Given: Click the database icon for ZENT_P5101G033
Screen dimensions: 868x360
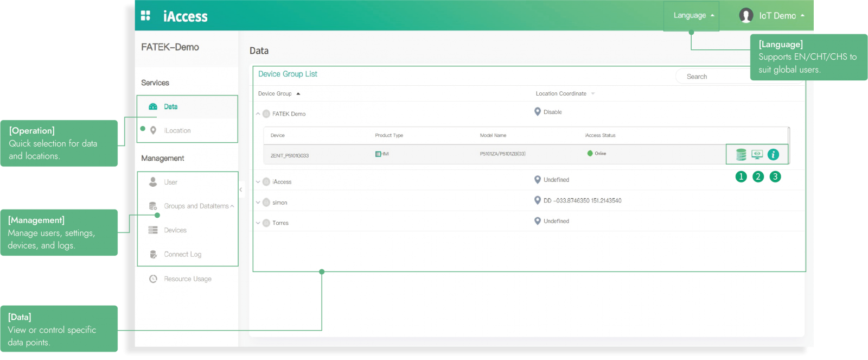Looking at the screenshot, I should click(x=741, y=155).
